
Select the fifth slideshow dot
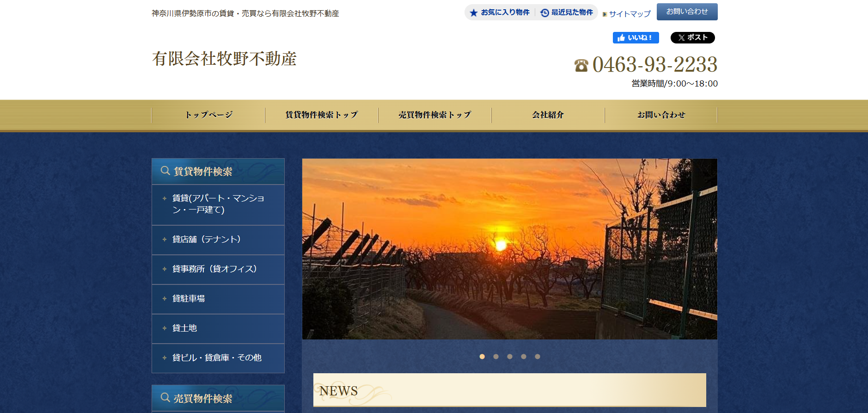coord(538,357)
